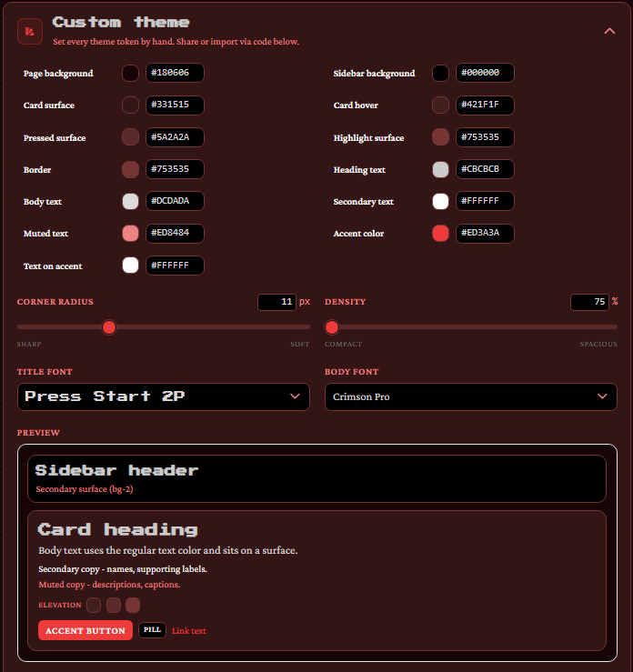Click the 'Muted copy - descriptions, captions.' text
Screen dimensions: 633x672
109,585
